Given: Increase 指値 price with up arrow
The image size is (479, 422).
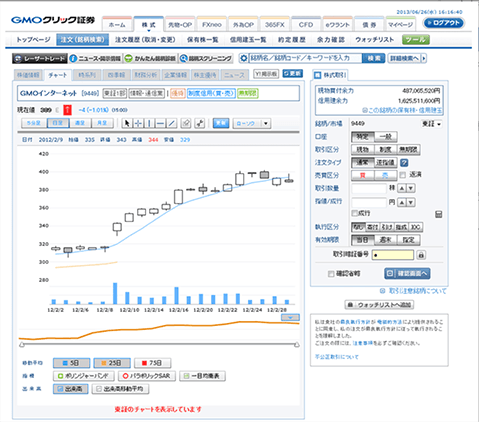Looking at the screenshot, I should click(402, 202).
